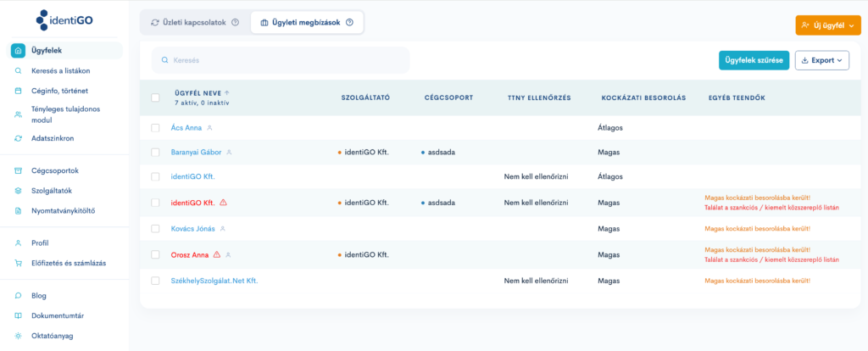The image size is (868, 351).
Task: Click the TTNY ellenőrzés column header
Action: pos(539,97)
